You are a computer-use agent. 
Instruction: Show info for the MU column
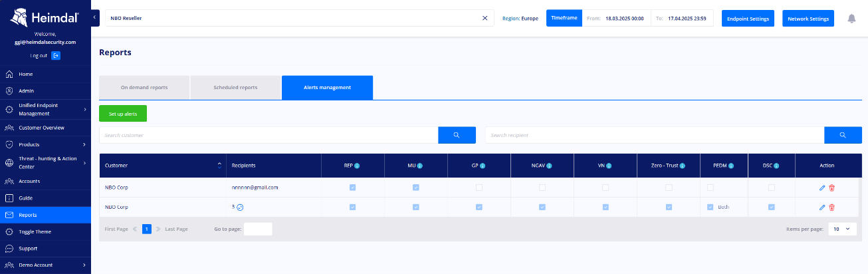420,166
